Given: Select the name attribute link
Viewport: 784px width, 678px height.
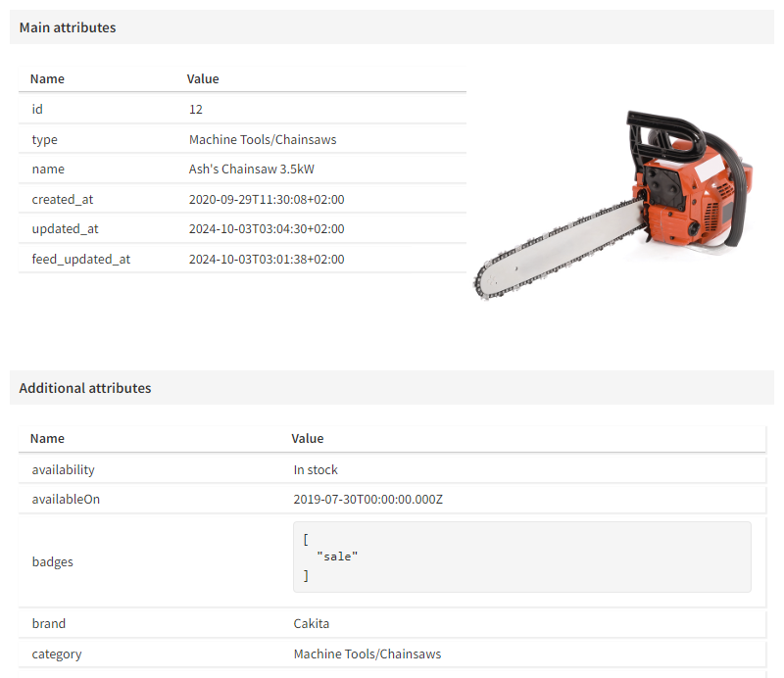Looking at the screenshot, I should (48, 169).
